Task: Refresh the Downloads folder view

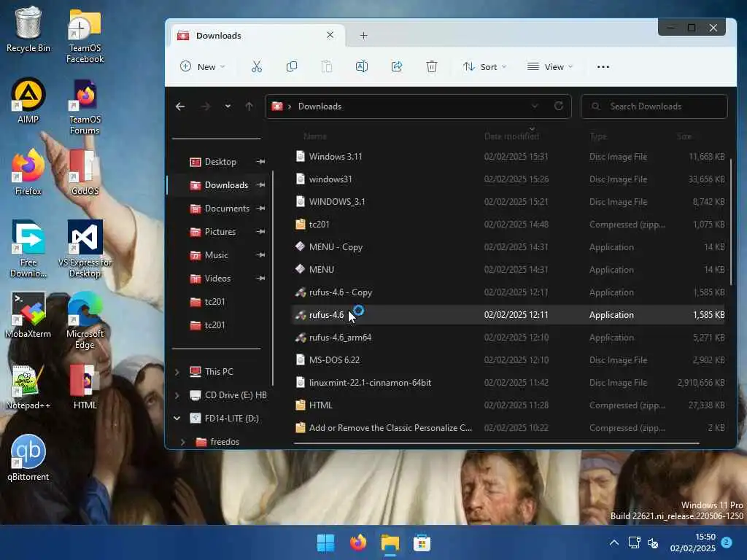Action: coord(559,106)
